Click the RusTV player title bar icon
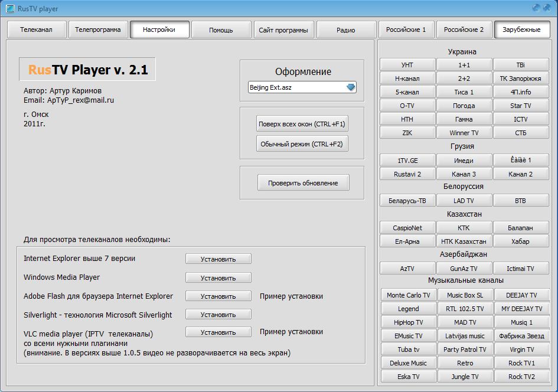 click(10, 8)
